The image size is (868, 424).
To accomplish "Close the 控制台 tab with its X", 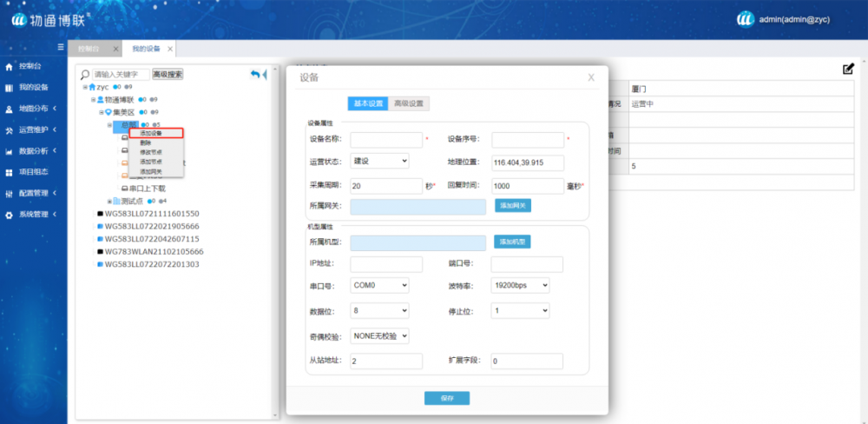I will pos(115,49).
